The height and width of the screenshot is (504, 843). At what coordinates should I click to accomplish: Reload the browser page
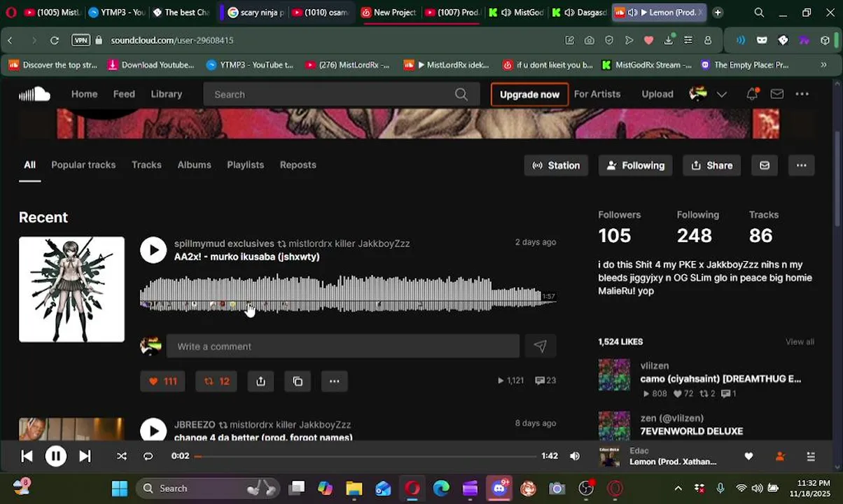pos(54,41)
